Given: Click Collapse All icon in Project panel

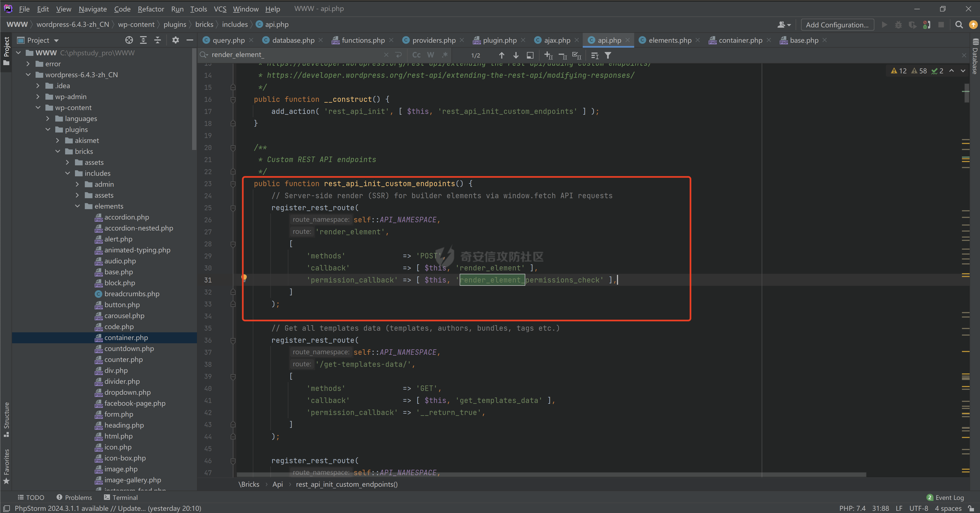Looking at the screenshot, I should [x=158, y=40].
